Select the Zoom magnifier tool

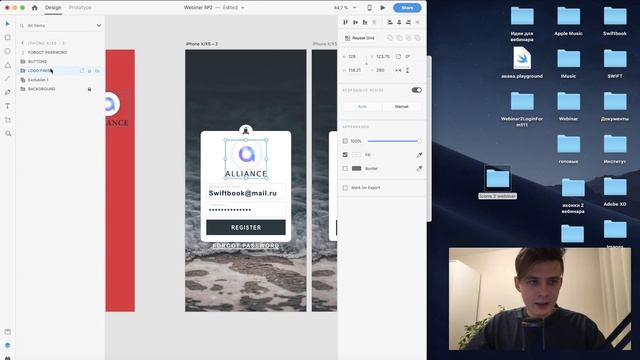[x=8, y=134]
